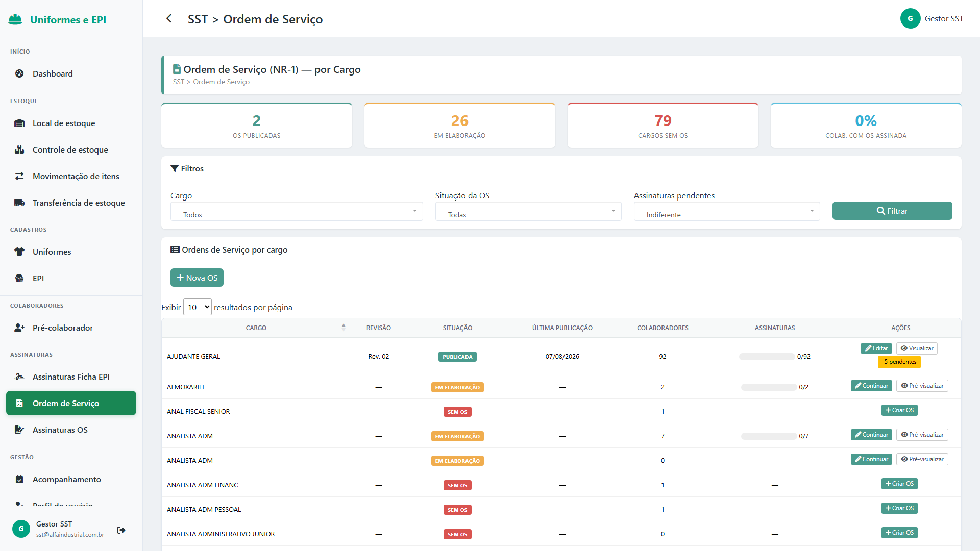Viewport: 980px width, 551px height.
Task: Expand the Cargo filter dropdown
Action: click(x=297, y=211)
